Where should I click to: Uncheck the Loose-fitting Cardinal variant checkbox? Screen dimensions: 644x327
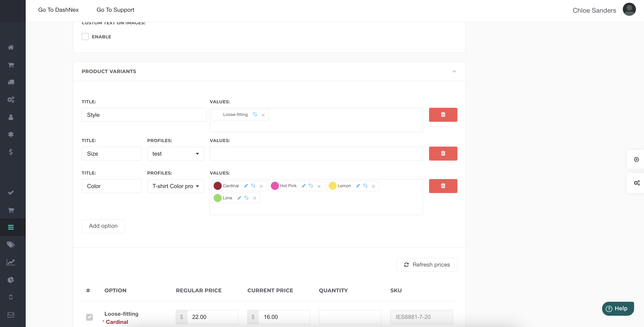[x=89, y=317]
